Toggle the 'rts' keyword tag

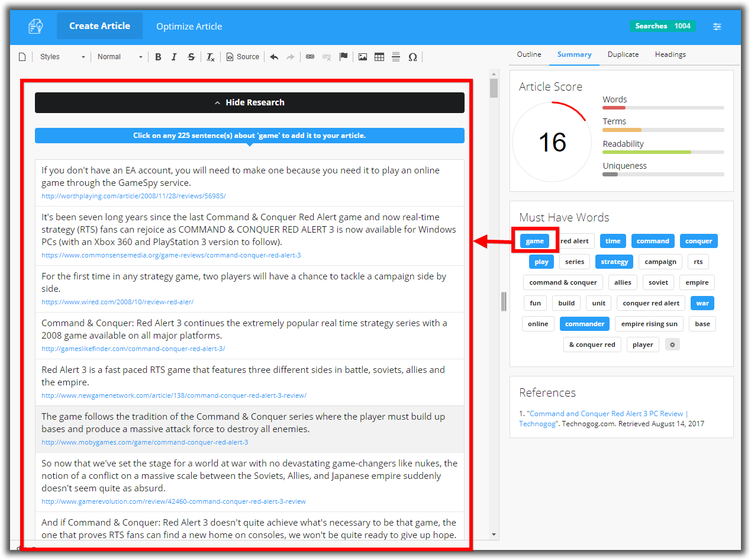(x=698, y=262)
